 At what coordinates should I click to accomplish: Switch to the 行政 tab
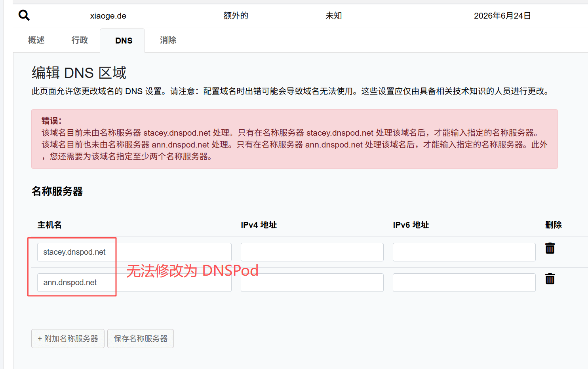coord(80,40)
